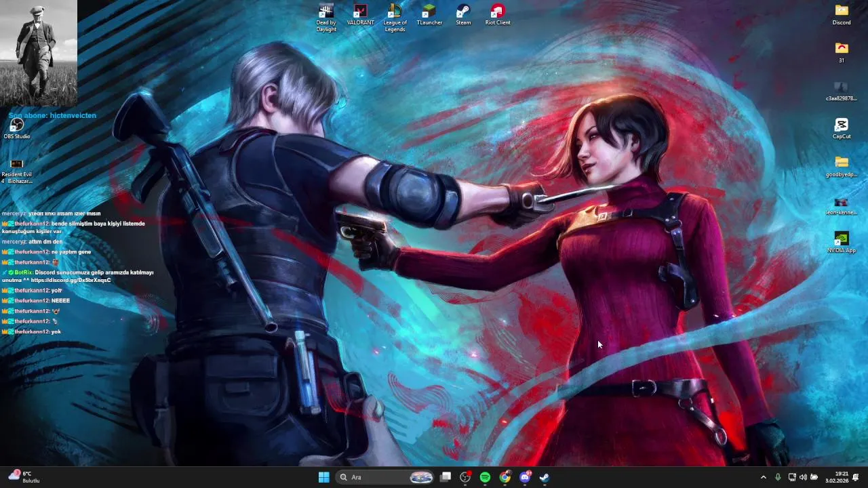Image resolution: width=868 pixels, height=488 pixels.
Task: Click the 'ne yaptım gene' chat message
Action: 71,251
